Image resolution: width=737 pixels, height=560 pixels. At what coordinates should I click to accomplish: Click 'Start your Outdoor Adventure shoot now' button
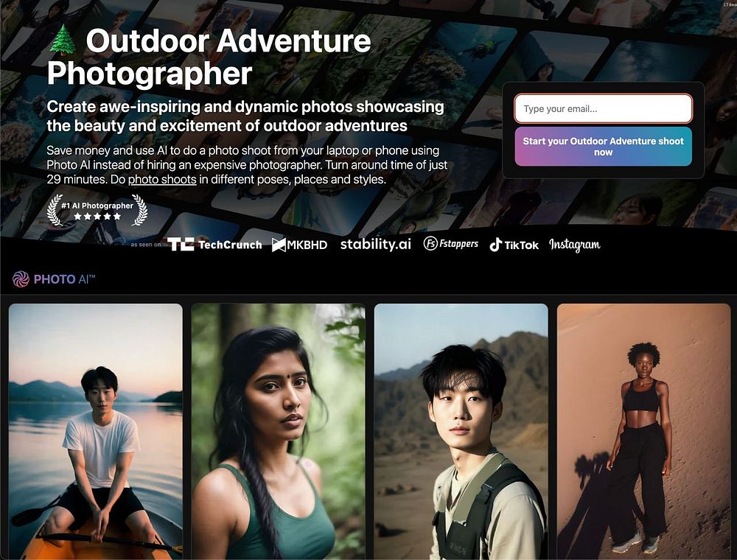(603, 147)
